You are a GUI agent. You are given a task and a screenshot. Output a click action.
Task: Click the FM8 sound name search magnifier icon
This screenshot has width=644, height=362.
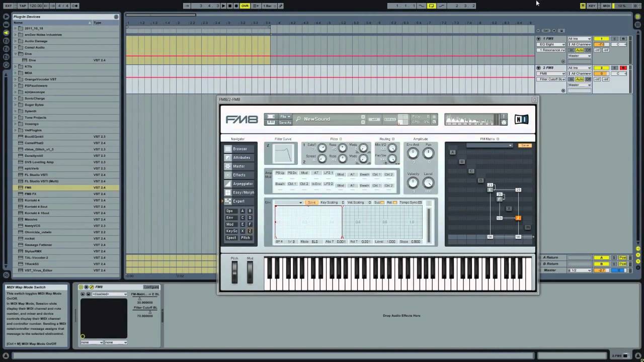coord(298,119)
